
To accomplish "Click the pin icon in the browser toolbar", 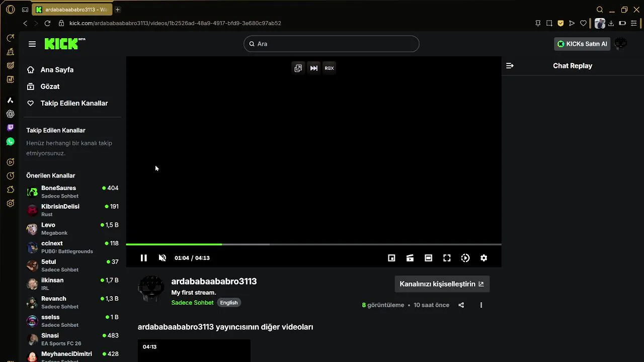I will click(538, 23).
